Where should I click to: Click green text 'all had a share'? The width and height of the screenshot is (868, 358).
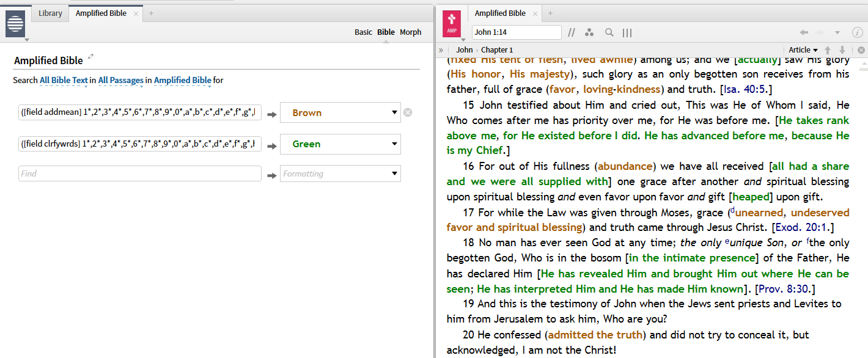click(811, 166)
